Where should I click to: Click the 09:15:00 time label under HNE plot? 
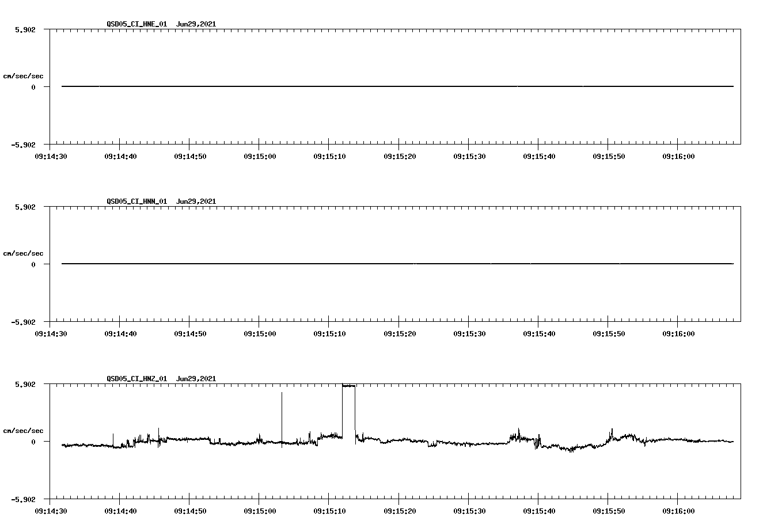pos(259,157)
